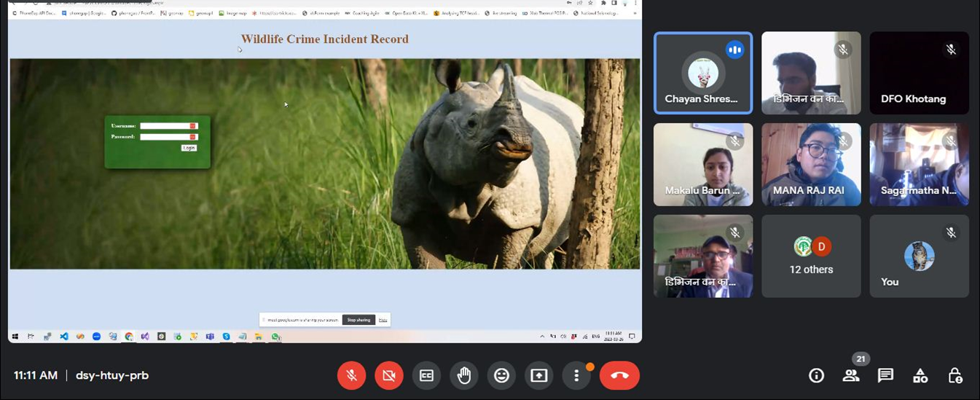
Task: Open the meeting details info icon
Action: (x=816, y=375)
